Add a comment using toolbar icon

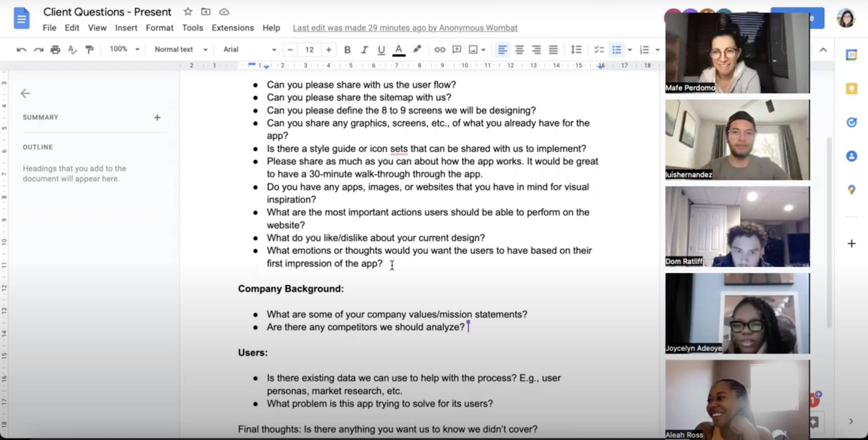(x=457, y=50)
